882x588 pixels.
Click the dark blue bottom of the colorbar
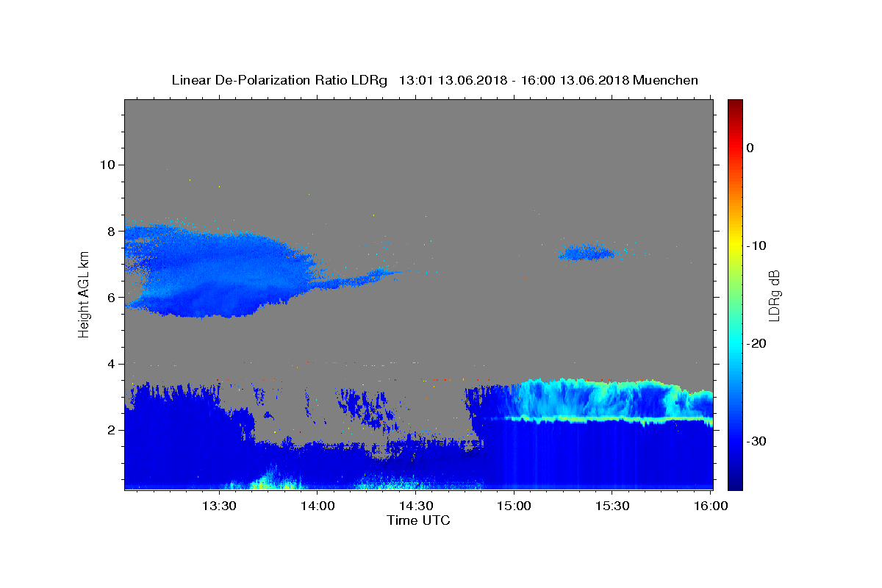pyautogui.click(x=735, y=481)
